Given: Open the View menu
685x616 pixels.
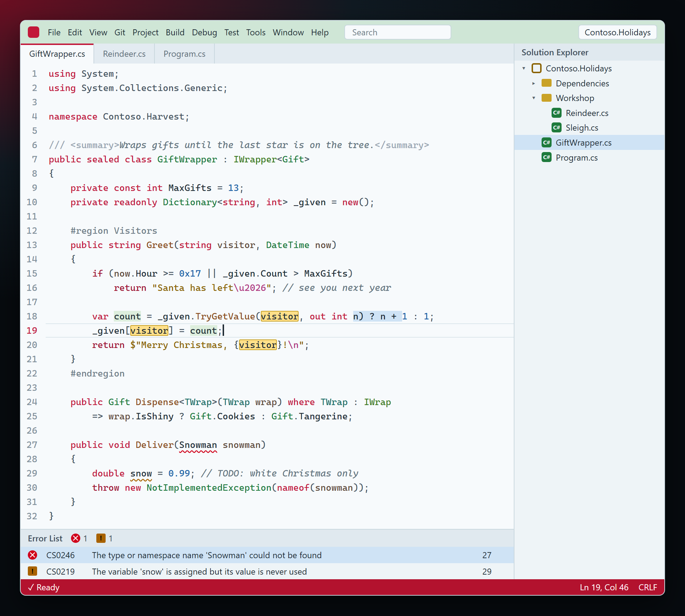Looking at the screenshot, I should point(98,32).
